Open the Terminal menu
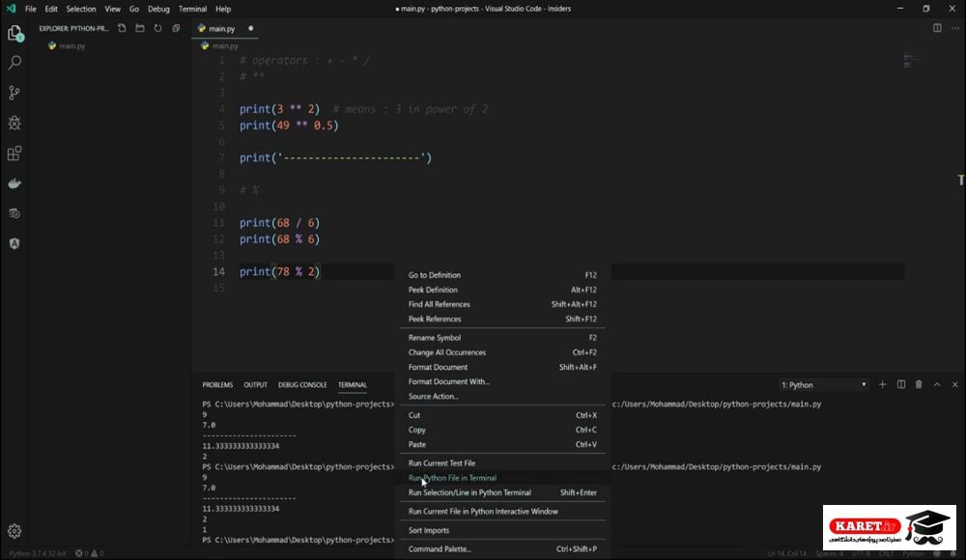Screen dimensions: 966x560 coord(192,9)
